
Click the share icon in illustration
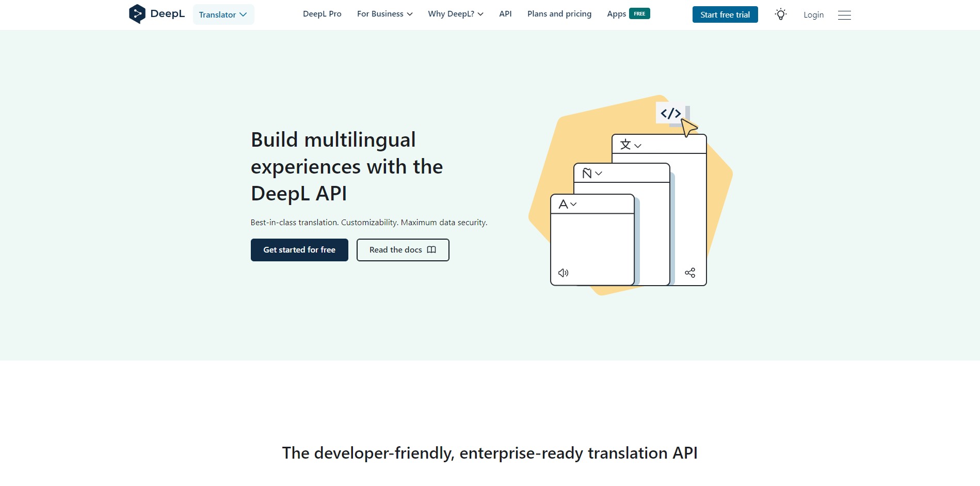point(690,273)
